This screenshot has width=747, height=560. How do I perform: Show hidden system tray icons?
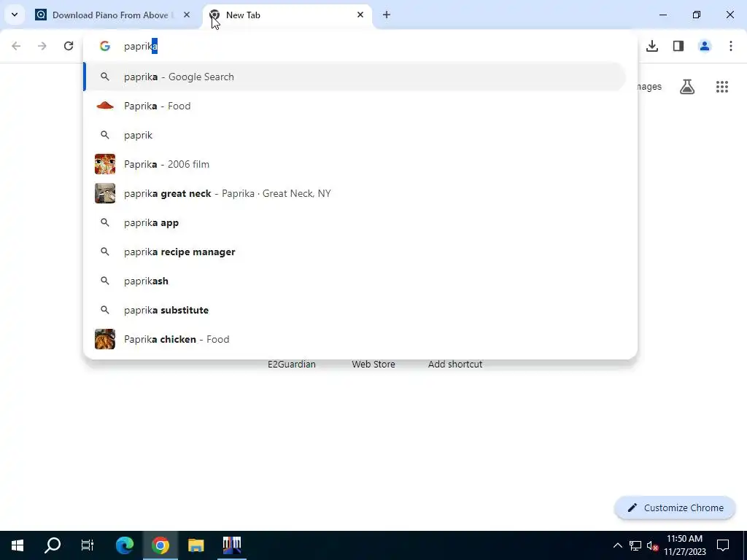tap(617, 545)
